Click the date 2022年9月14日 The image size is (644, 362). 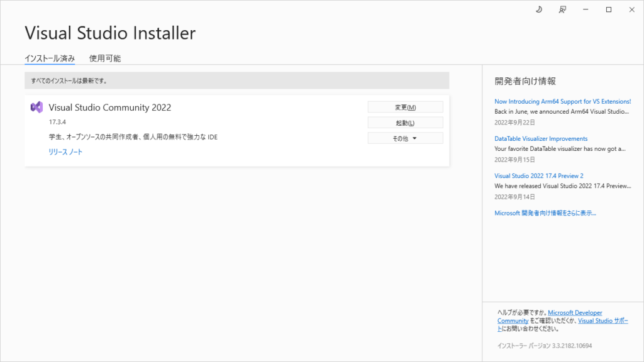pyautogui.click(x=514, y=197)
